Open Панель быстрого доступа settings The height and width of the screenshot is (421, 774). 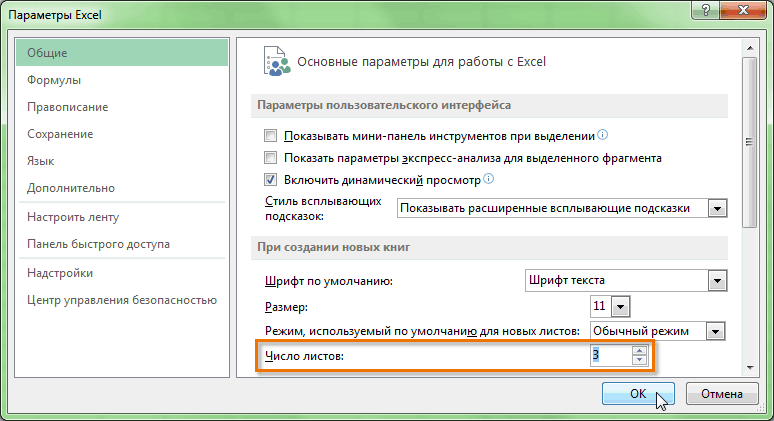pyautogui.click(x=122, y=244)
